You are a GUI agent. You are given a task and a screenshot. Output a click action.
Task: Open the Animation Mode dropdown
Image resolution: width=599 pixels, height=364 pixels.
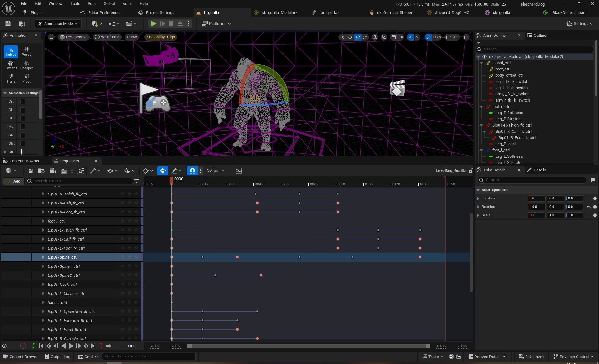[x=58, y=24]
